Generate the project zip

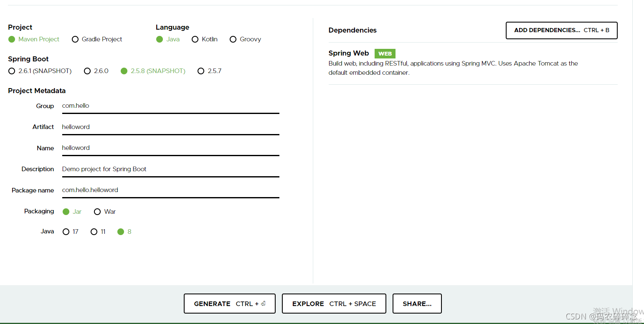(229, 304)
